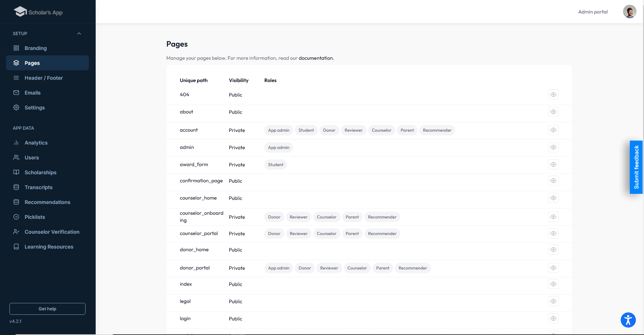Click Reviewer tag in donor_portal row
Screen dimensions: 644x335
click(329, 268)
